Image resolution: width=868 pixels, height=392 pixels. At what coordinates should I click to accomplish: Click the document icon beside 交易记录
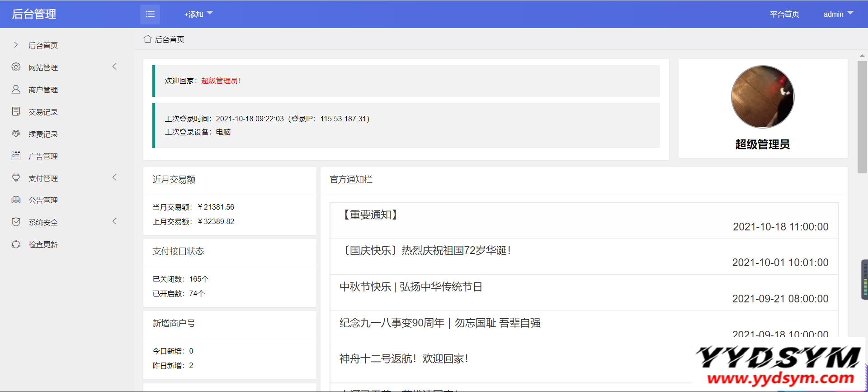click(16, 111)
